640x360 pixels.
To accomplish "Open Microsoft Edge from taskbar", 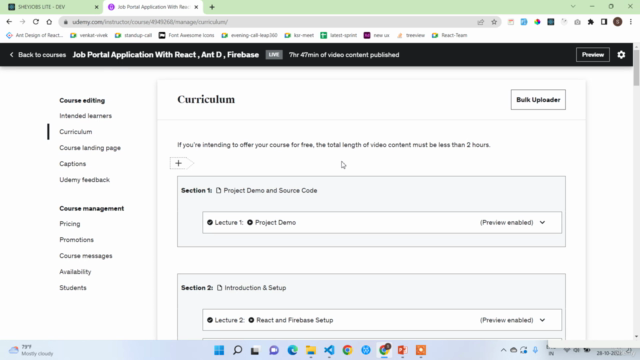I will (x=292, y=350).
